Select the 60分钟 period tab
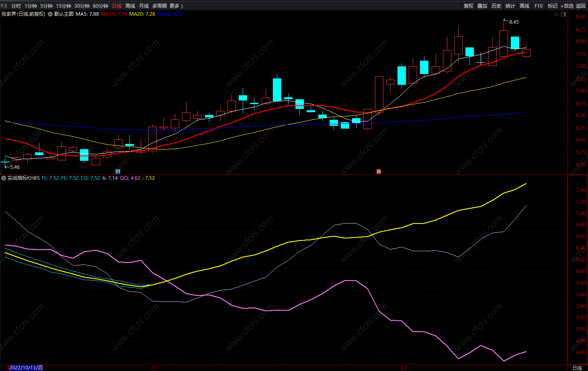The width and height of the screenshot is (588, 371). (x=100, y=6)
